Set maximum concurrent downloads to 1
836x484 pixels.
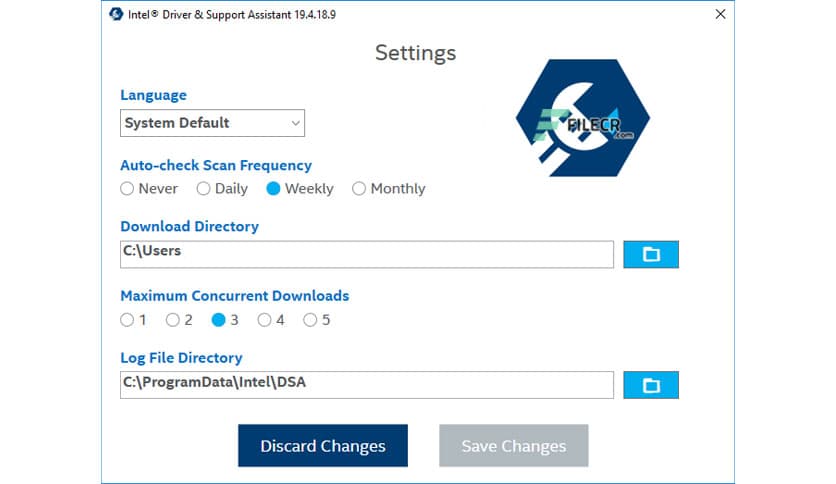click(127, 320)
